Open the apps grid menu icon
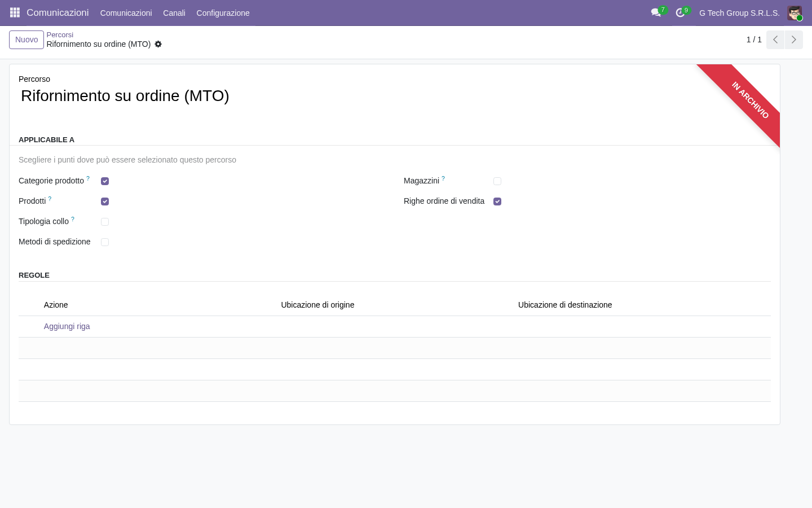The height and width of the screenshot is (508, 812). tap(15, 12)
